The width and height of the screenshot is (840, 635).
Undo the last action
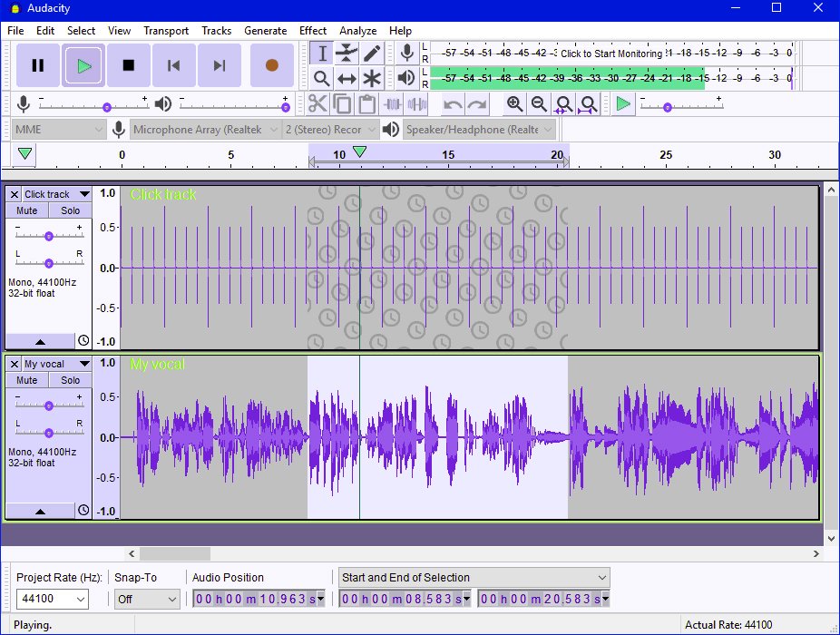tap(453, 104)
